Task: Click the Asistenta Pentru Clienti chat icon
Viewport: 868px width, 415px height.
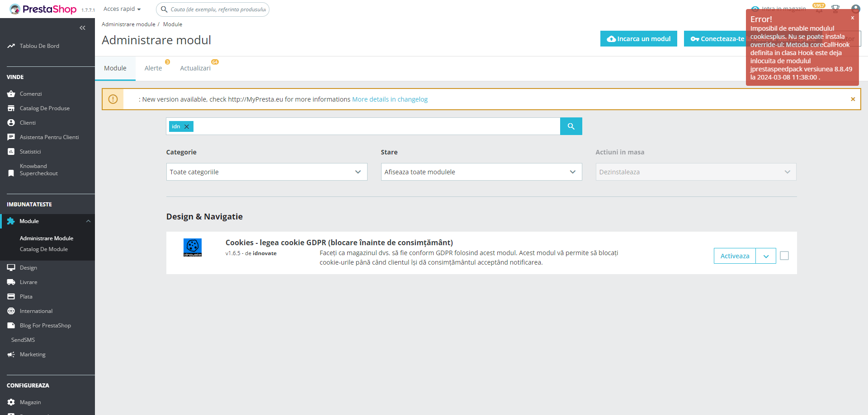Action: click(11, 137)
